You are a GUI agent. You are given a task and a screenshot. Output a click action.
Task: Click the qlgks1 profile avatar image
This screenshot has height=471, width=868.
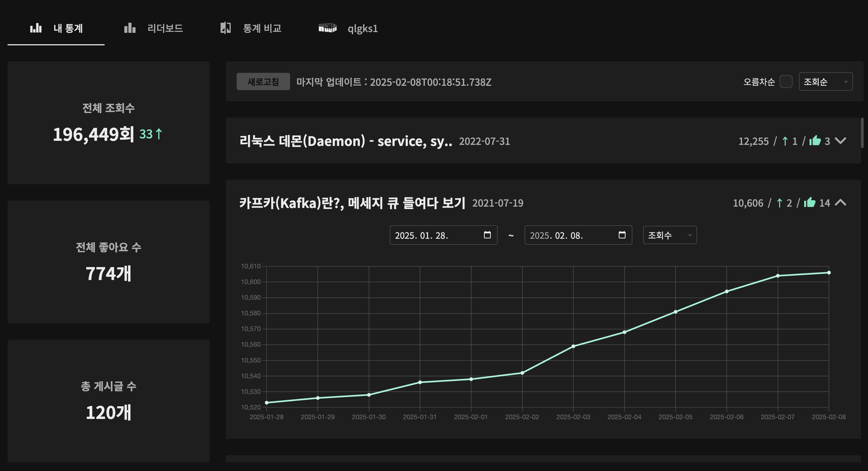[x=328, y=28]
